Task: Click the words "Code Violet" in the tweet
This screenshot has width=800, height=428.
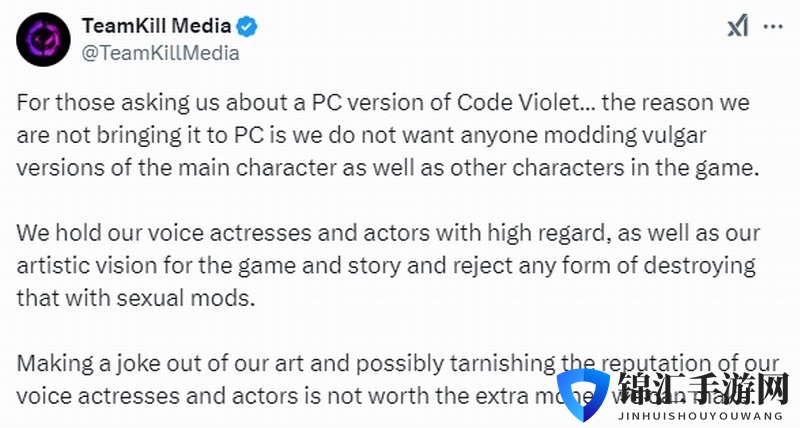Action: [x=519, y=103]
